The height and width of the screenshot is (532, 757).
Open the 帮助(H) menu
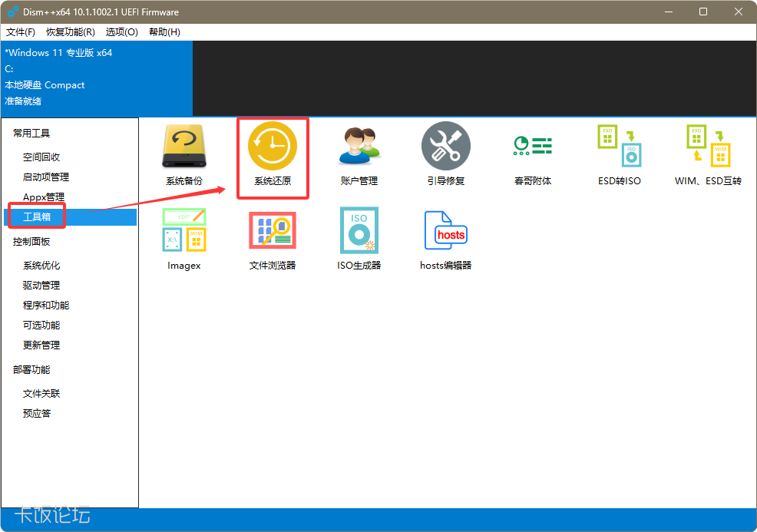click(x=164, y=32)
